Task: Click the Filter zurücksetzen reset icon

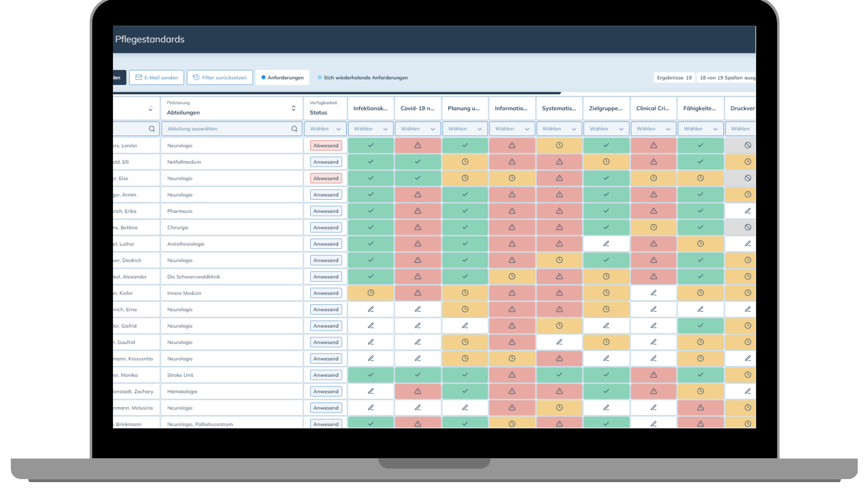Action: [x=196, y=78]
